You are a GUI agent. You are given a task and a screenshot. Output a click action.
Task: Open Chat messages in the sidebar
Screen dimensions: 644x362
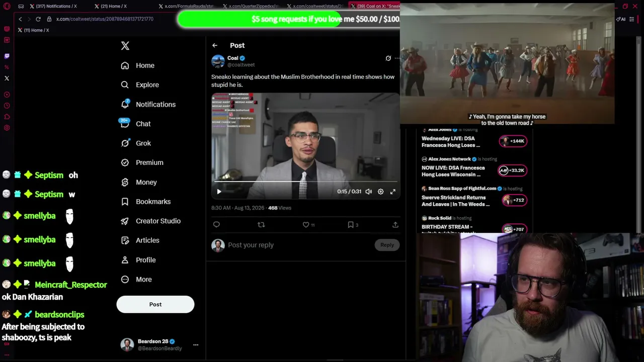point(136,124)
